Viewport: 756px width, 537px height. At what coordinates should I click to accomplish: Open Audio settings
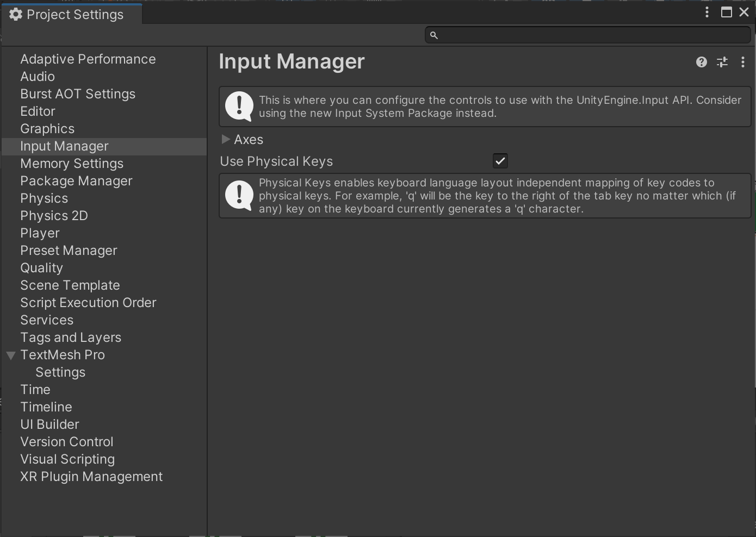click(38, 77)
